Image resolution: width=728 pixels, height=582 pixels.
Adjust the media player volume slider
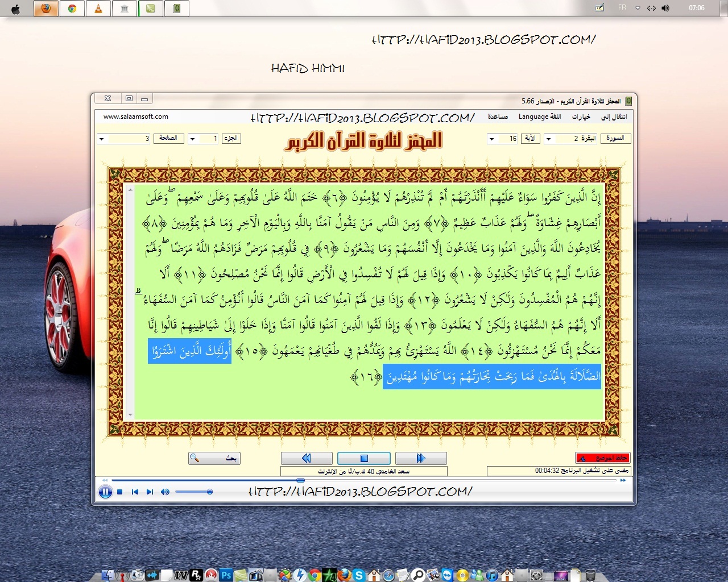click(194, 492)
